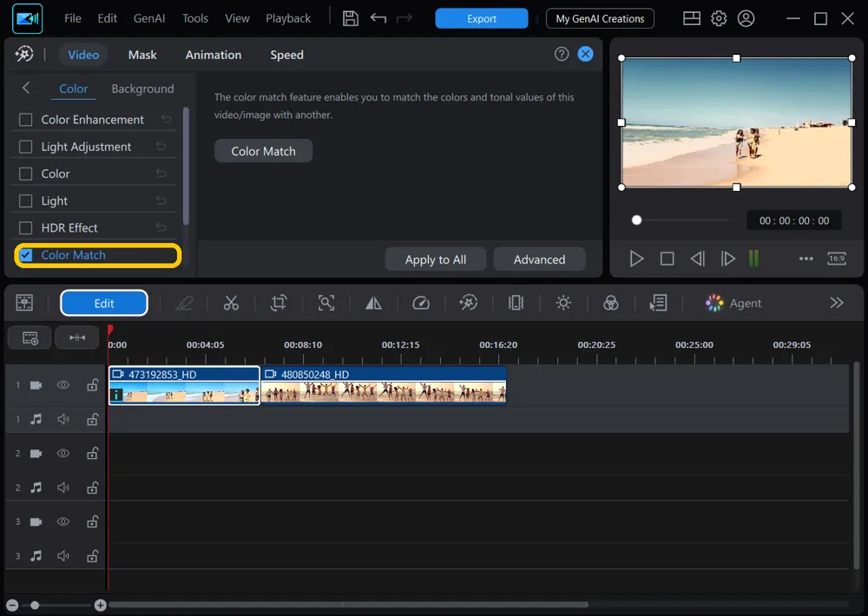Mute audio track 1 speaker
This screenshot has width=868, height=616.
[63, 419]
